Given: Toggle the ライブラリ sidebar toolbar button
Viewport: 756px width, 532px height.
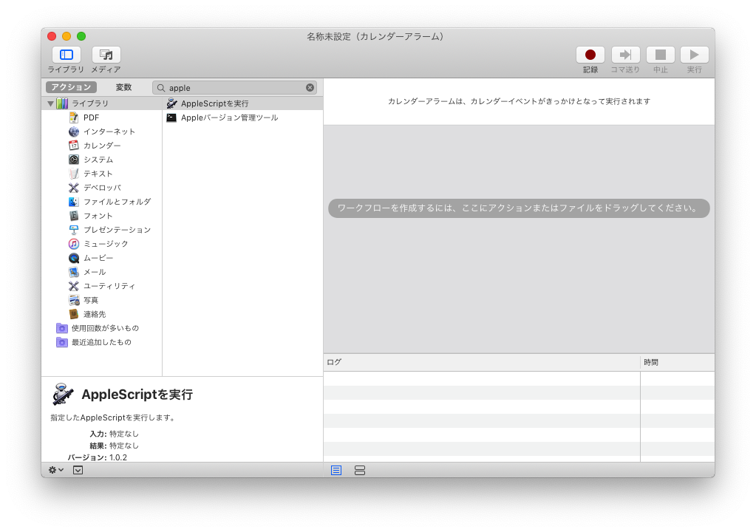Looking at the screenshot, I should tap(66, 55).
